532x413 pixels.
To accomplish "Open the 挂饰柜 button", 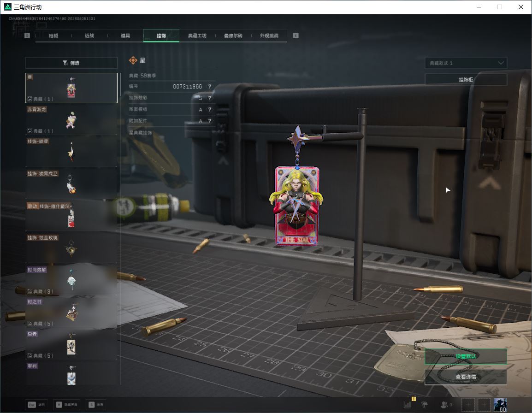I will (x=466, y=80).
